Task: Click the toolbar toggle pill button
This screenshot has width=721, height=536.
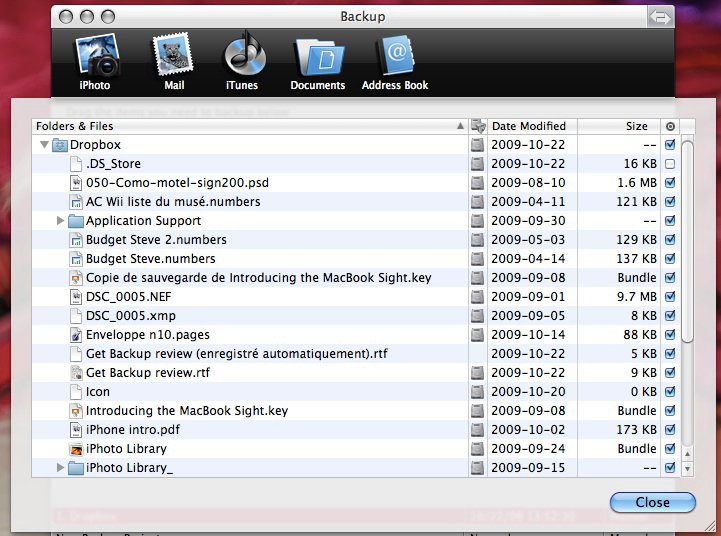Action: [658, 17]
